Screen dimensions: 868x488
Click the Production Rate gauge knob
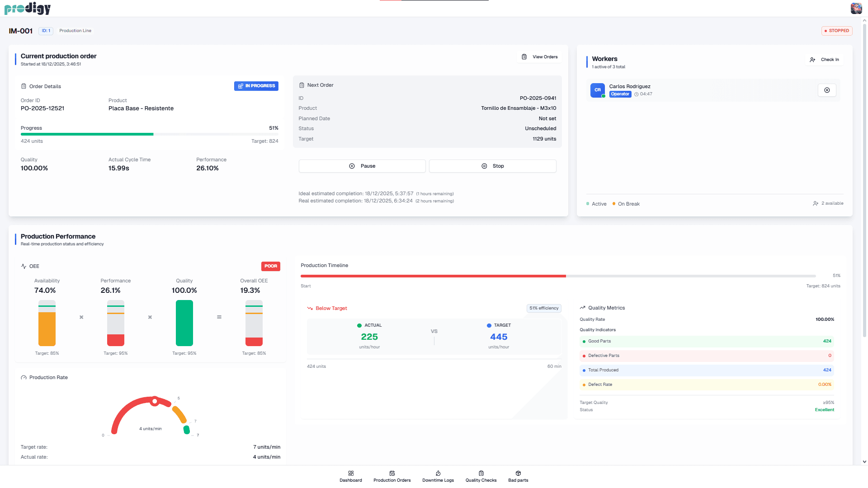155,401
